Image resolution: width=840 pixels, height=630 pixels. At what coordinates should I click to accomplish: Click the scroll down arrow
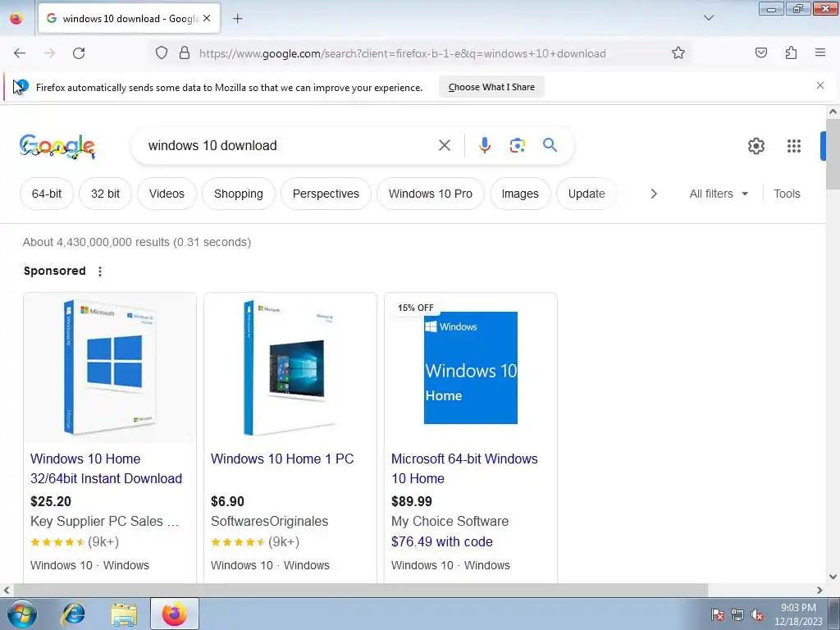833,577
